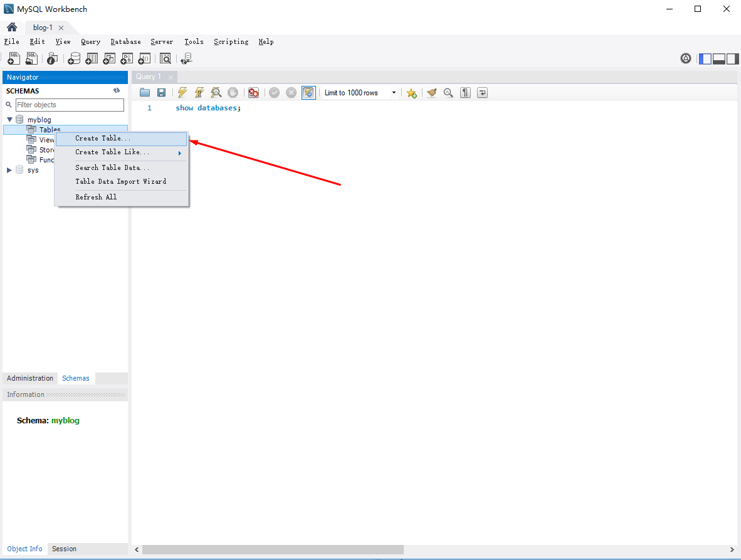Toggle word wrap icon
This screenshot has width=741, height=560.
[483, 93]
